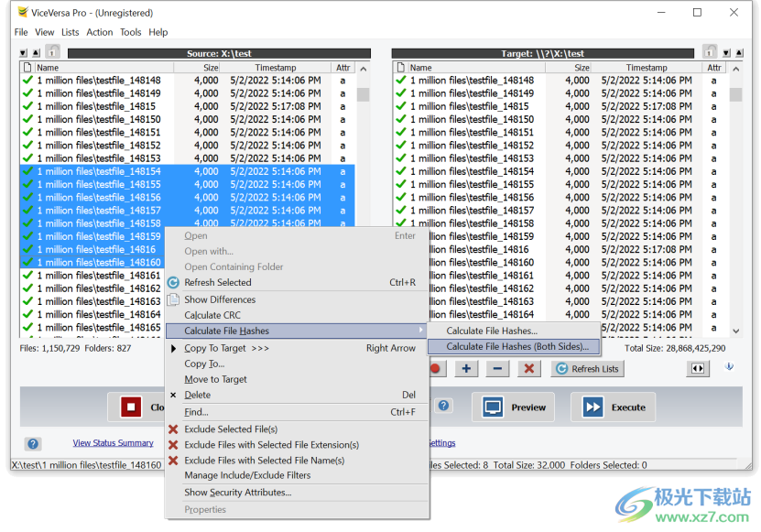Viewport: 761px width, 532px height.
Task: Click the red X icon button
Action: (x=528, y=369)
